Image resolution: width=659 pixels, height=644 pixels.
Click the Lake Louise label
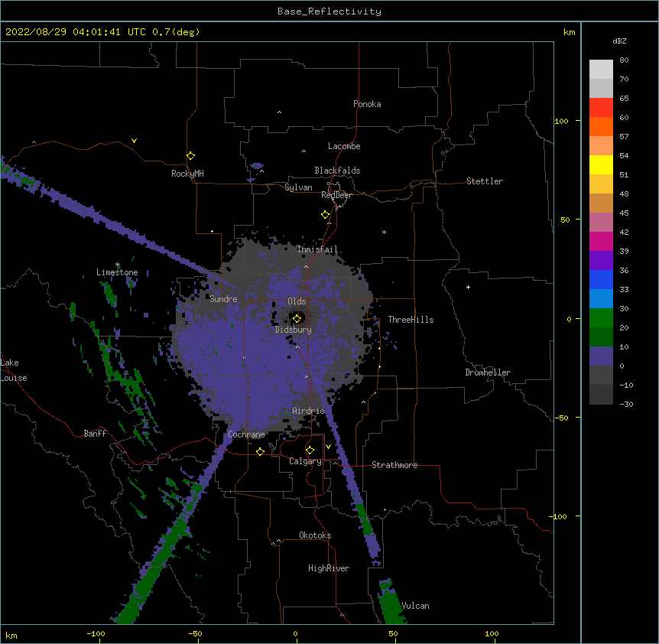14,370
